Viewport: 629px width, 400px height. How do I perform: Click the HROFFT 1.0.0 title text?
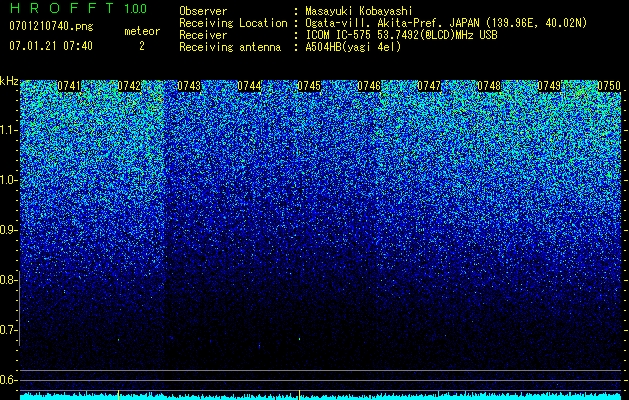tap(78, 8)
